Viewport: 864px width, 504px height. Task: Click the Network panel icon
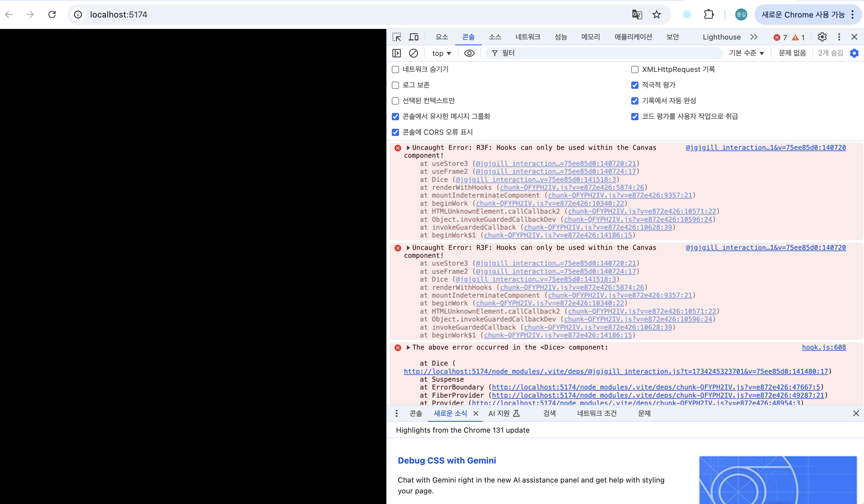coord(526,37)
